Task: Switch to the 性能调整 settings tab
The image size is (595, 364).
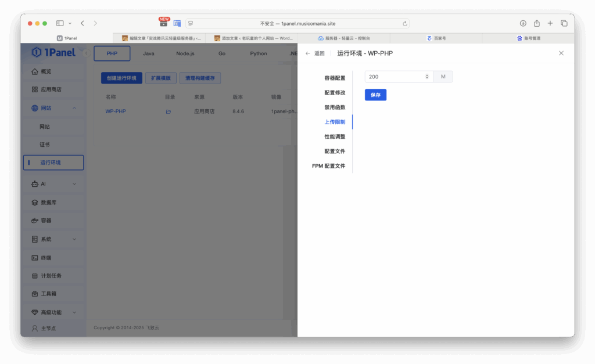Action: (x=335, y=137)
